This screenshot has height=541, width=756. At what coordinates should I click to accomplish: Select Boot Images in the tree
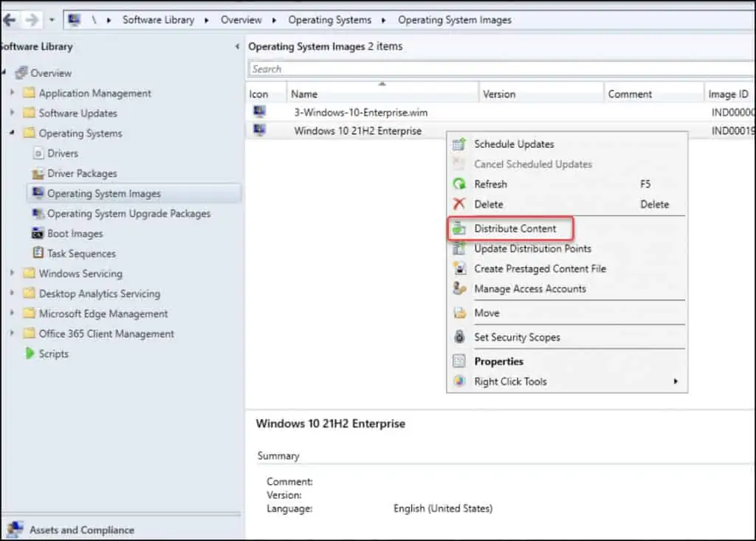coord(75,233)
